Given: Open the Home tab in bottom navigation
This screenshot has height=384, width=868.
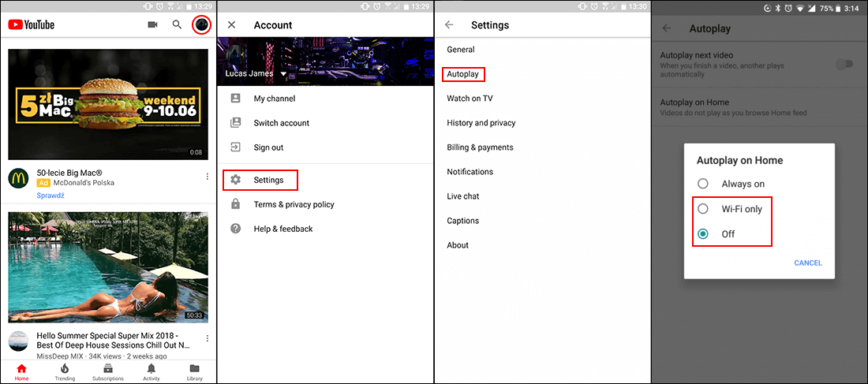Looking at the screenshot, I should (x=21, y=372).
